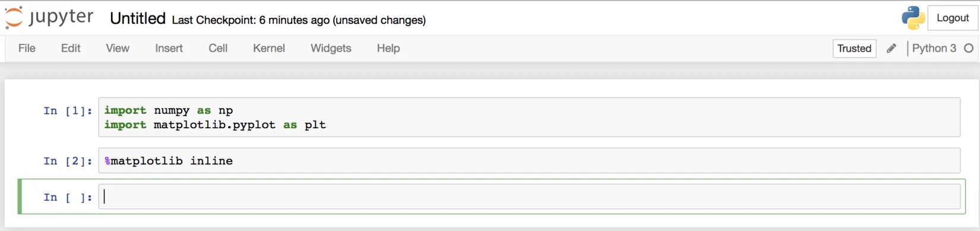Click the pencil edit mode icon
980x231 pixels.
(892, 49)
